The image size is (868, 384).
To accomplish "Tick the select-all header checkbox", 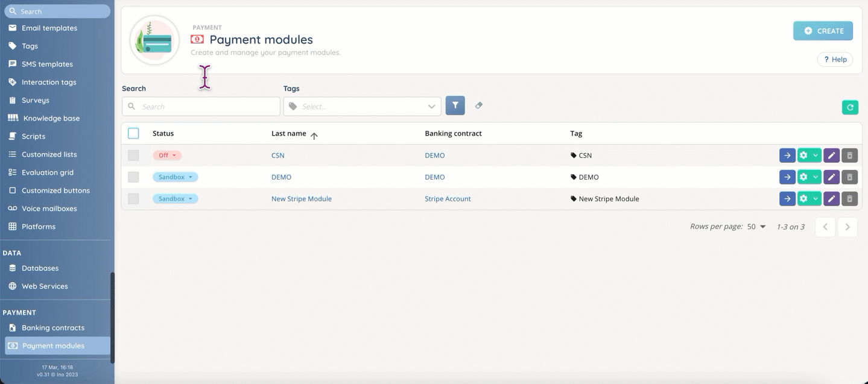I will click(x=133, y=133).
